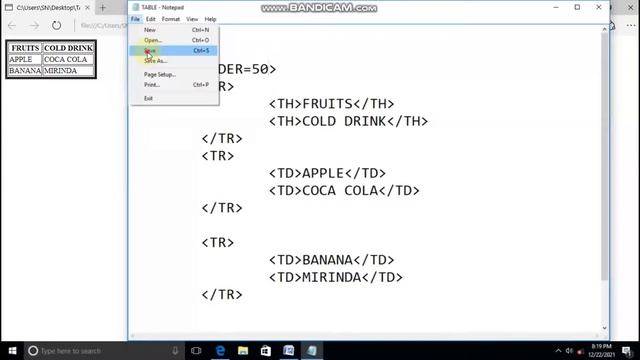Image resolution: width=640 pixels, height=360 pixels.
Task: Choose Print... from the File menu
Action: 174,85
